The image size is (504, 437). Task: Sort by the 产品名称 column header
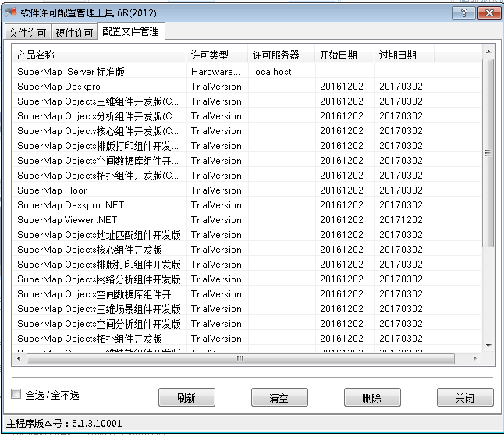click(99, 55)
